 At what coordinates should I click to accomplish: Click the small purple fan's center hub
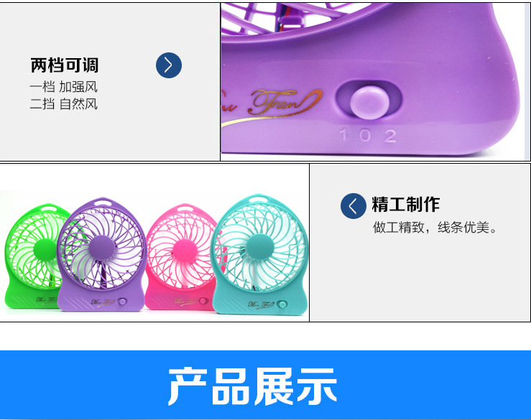(101, 248)
